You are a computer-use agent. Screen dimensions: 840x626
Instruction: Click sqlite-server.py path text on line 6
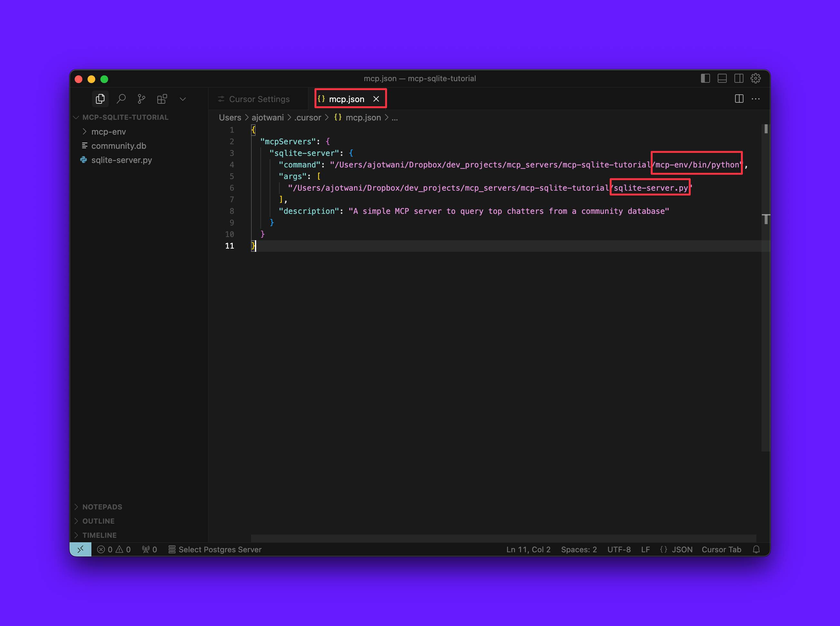[x=651, y=188]
